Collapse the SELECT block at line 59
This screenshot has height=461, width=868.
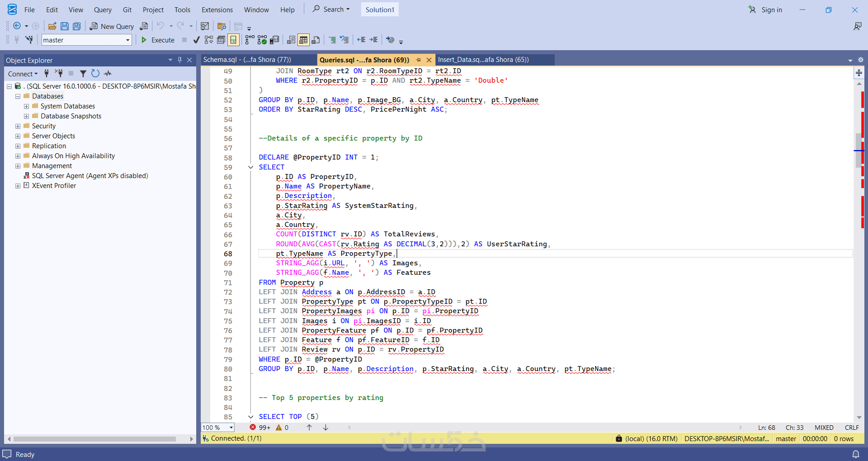251,167
